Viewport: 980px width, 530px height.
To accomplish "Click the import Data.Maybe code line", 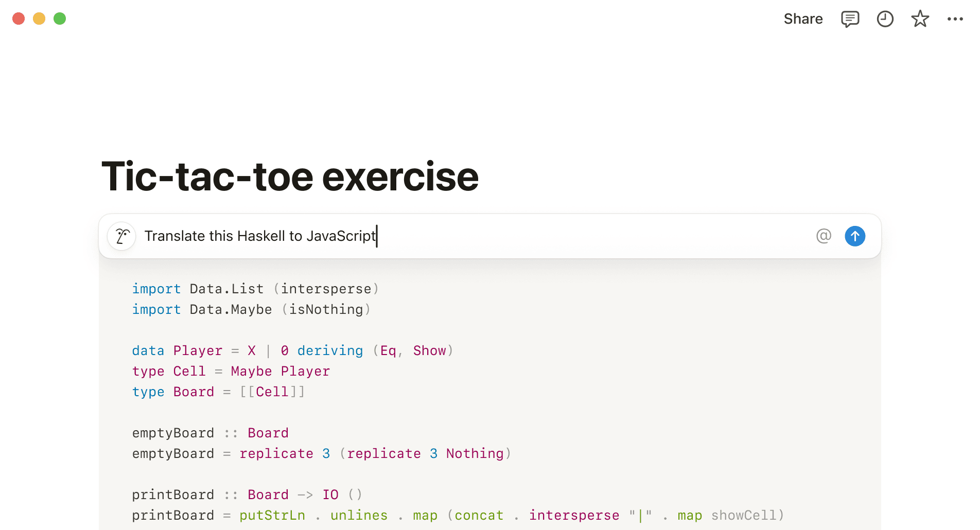I will tap(251, 309).
